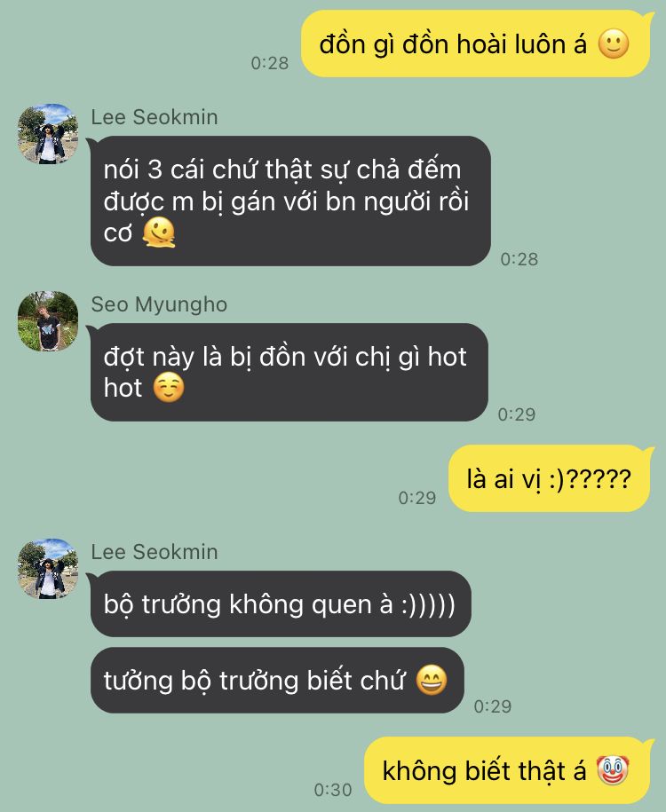Tap the melting face emoji
The image size is (666, 812).
pyautogui.click(x=159, y=233)
